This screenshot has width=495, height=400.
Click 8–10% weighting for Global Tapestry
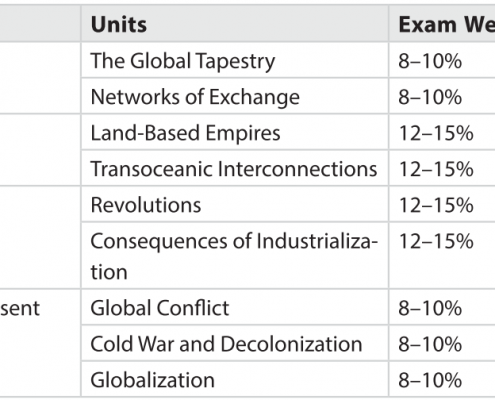430,61
